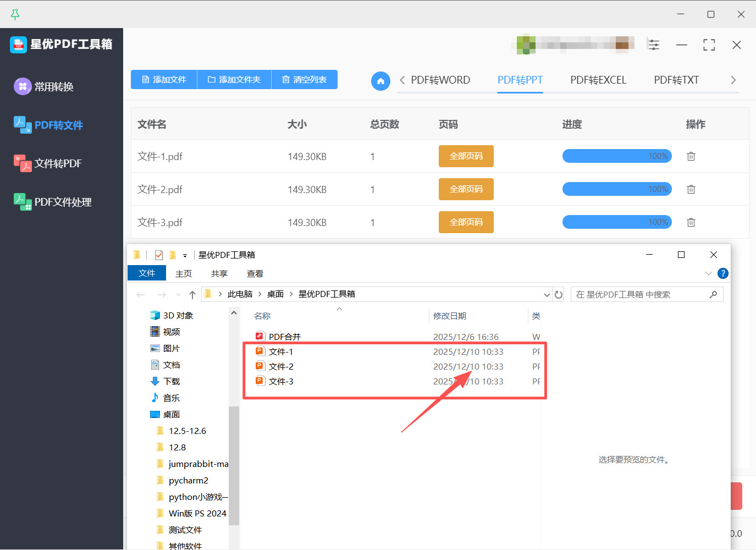This screenshot has height=550, width=756.
Task: Switch to the PDF转PPT tab
Action: point(520,80)
